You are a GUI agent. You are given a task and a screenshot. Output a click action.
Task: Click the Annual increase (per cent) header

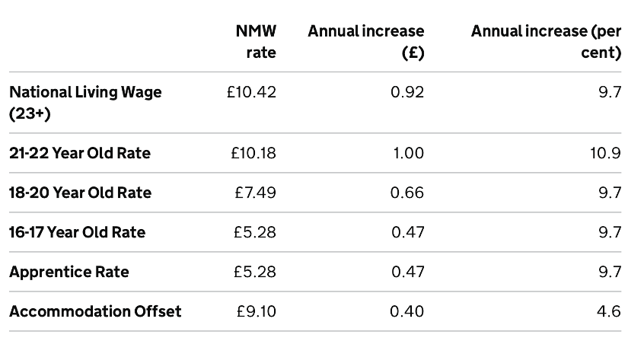tap(546, 42)
